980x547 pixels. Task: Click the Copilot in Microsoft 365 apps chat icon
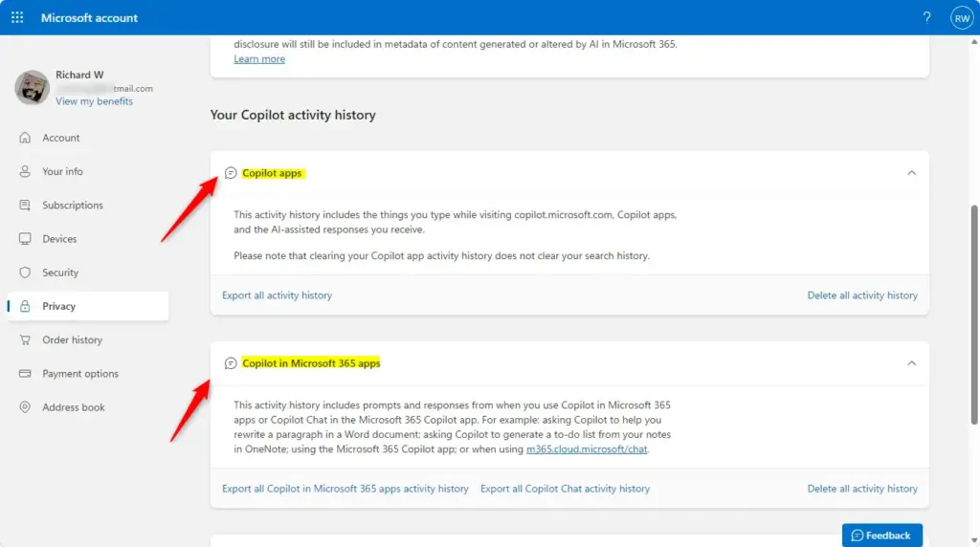(231, 363)
